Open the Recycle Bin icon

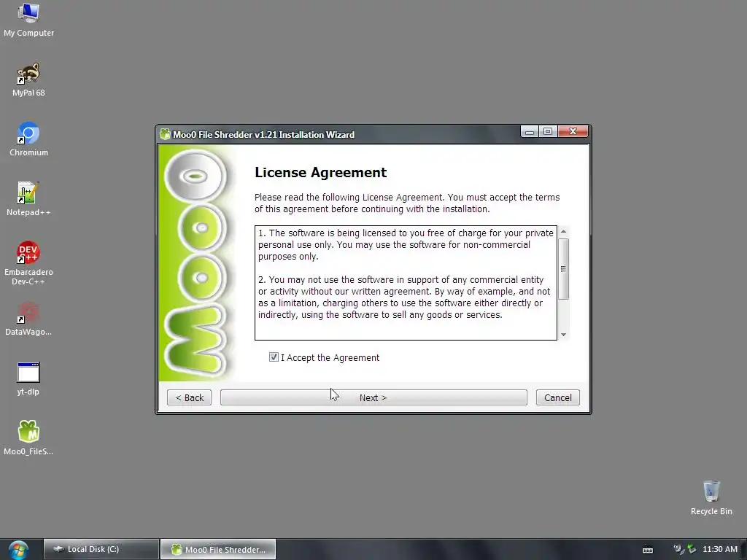pyautogui.click(x=711, y=498)
